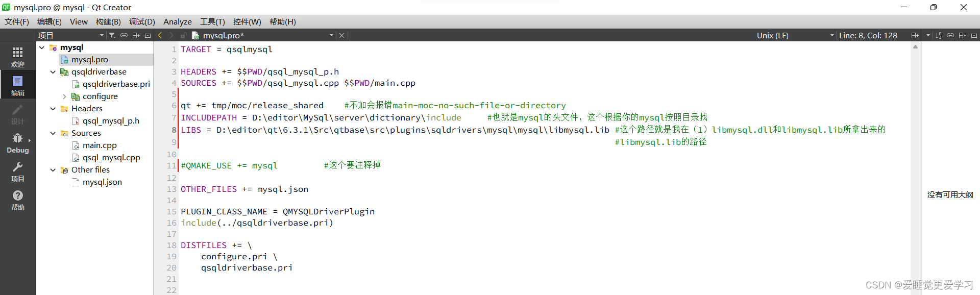Open the 工具(T) menu
The image size is (980, 295).
(x=212, y=21)
